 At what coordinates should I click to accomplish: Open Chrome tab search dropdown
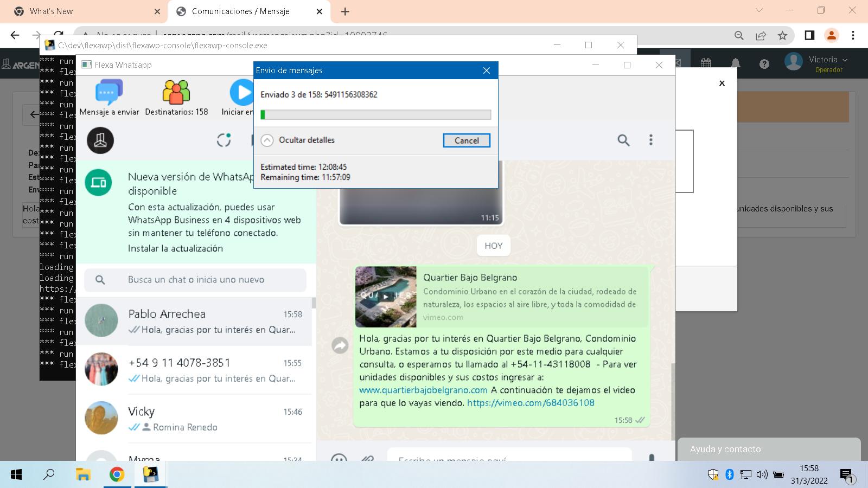[759, 10]
